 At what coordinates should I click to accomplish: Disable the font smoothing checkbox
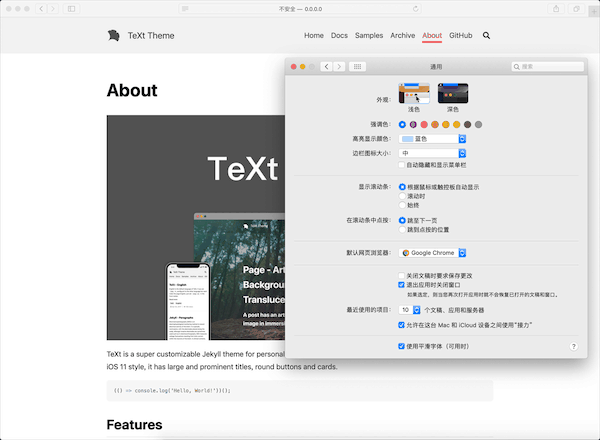click(x=402, y=346)
